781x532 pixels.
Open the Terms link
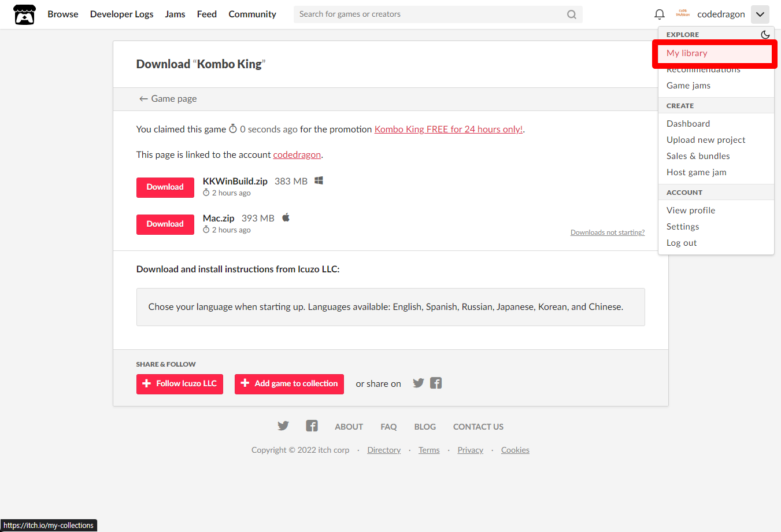pos(429,450)
